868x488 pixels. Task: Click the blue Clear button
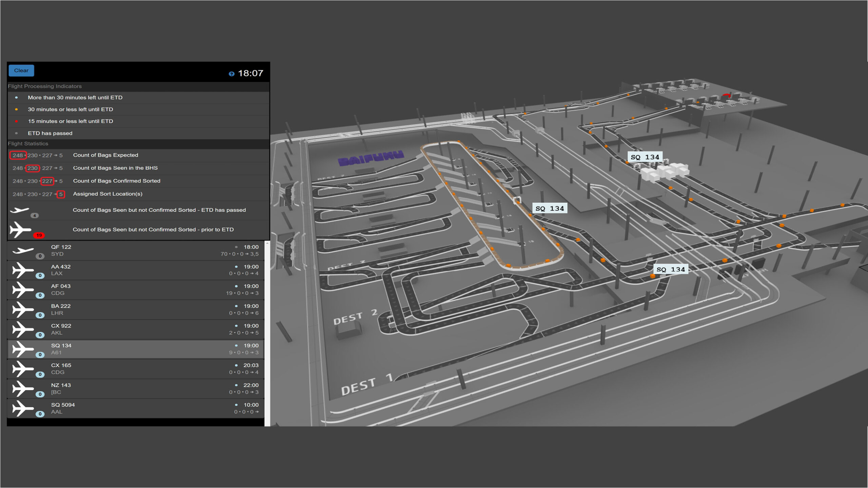(21, 70)
